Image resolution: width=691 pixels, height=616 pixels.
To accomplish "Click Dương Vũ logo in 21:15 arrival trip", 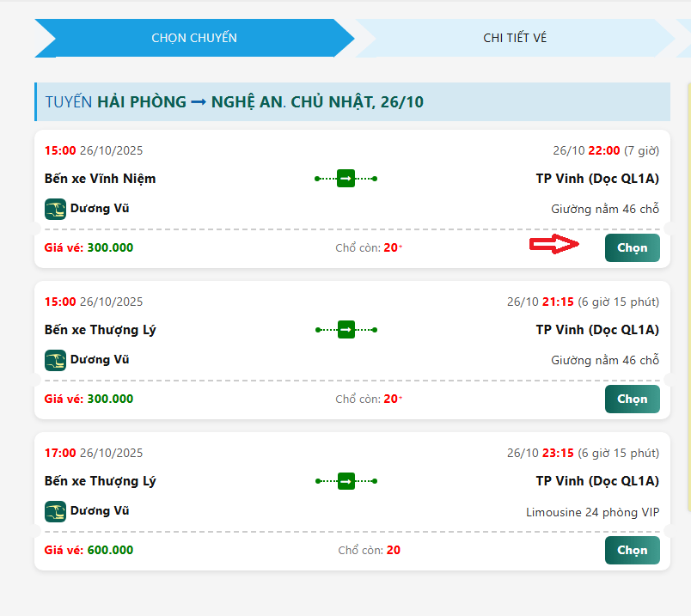I will (x=55, y=360).
